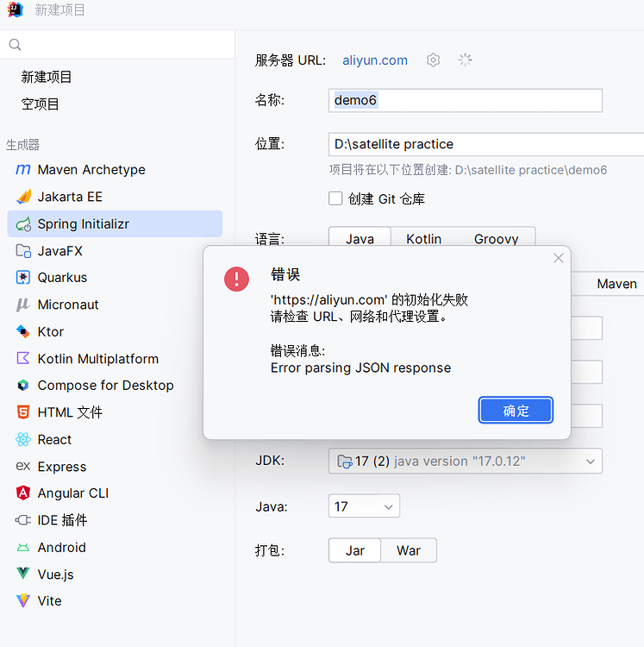The width and height of the screenshot is (644, 647).
Task: Select the Angular CLI icon
Action: (23, 493)
